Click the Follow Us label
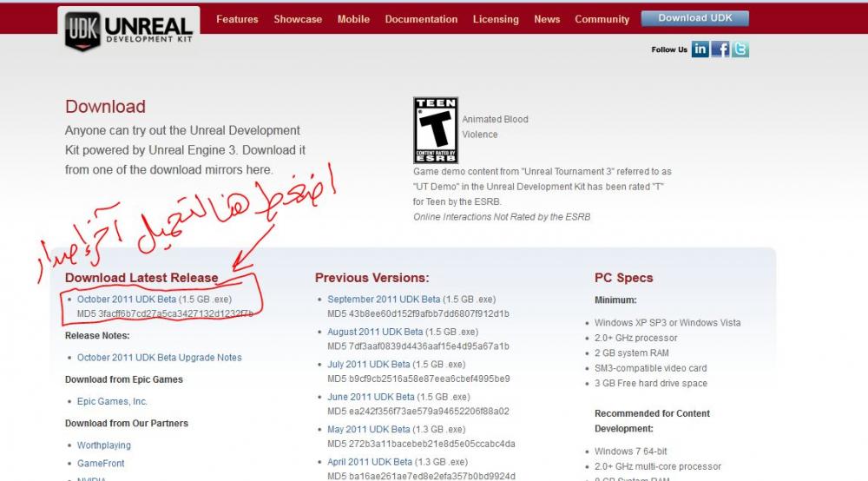 coord(668,49)
